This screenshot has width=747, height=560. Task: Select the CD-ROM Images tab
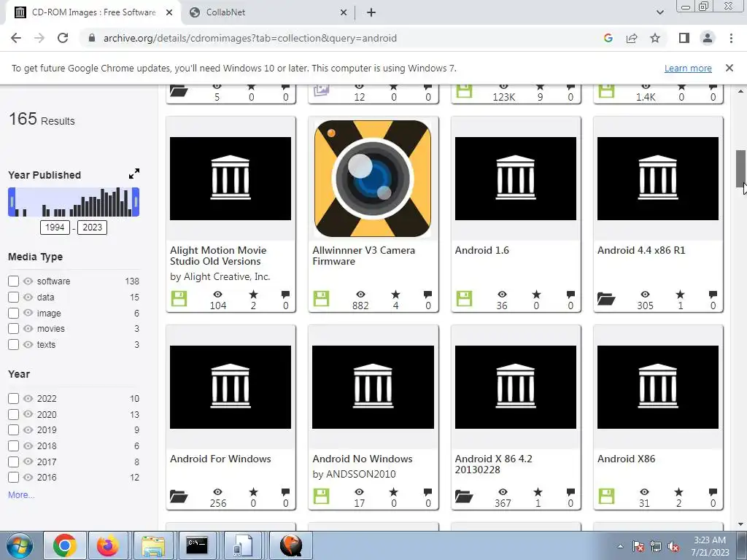93,12
